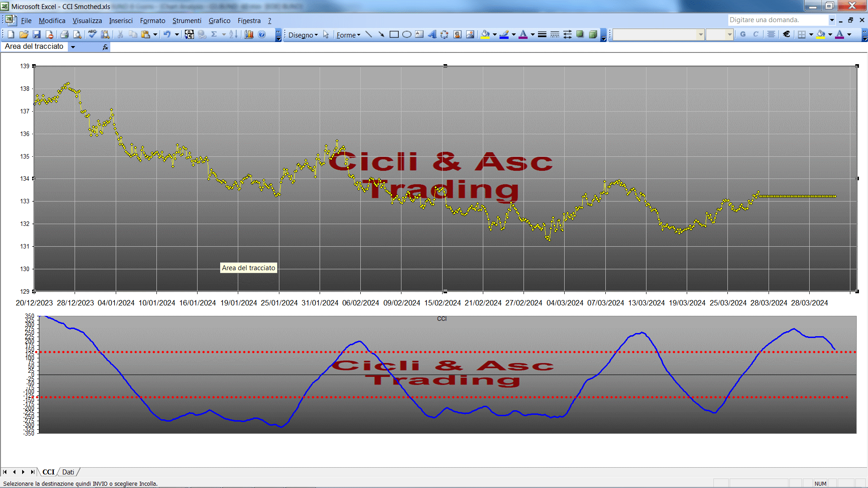Select the Oval drawing tool
This screenshot has width=868, height=488.
[x=407, y=34]
